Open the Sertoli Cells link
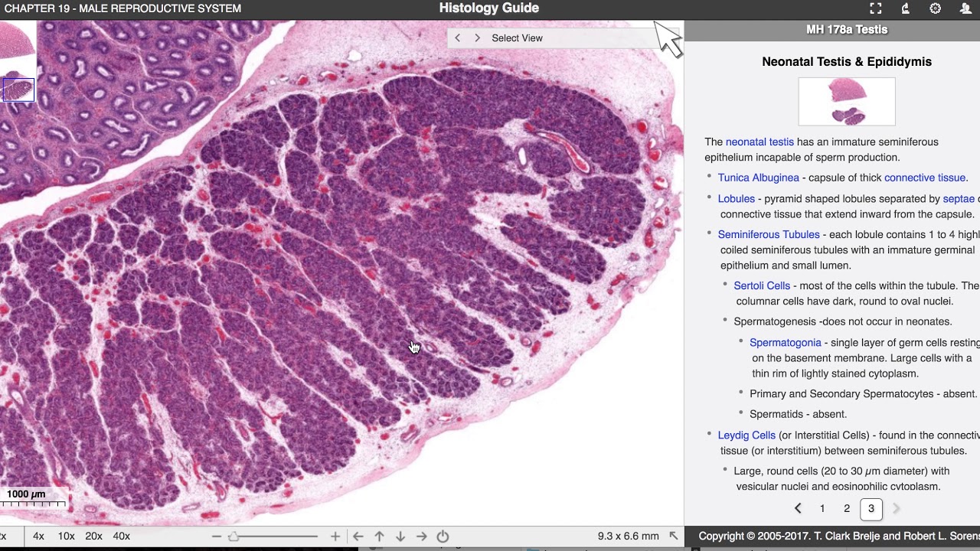The image size is (980, 551). (762, 285)
